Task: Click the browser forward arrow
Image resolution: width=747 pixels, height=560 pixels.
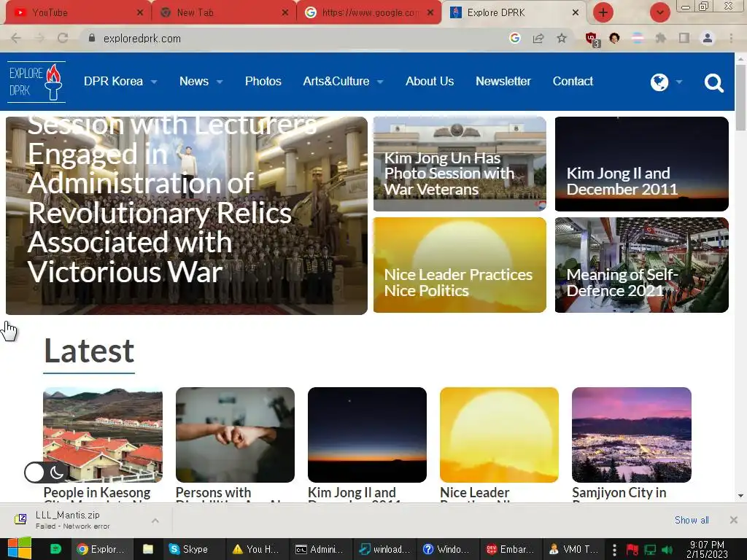Action: tap(39, 39)
